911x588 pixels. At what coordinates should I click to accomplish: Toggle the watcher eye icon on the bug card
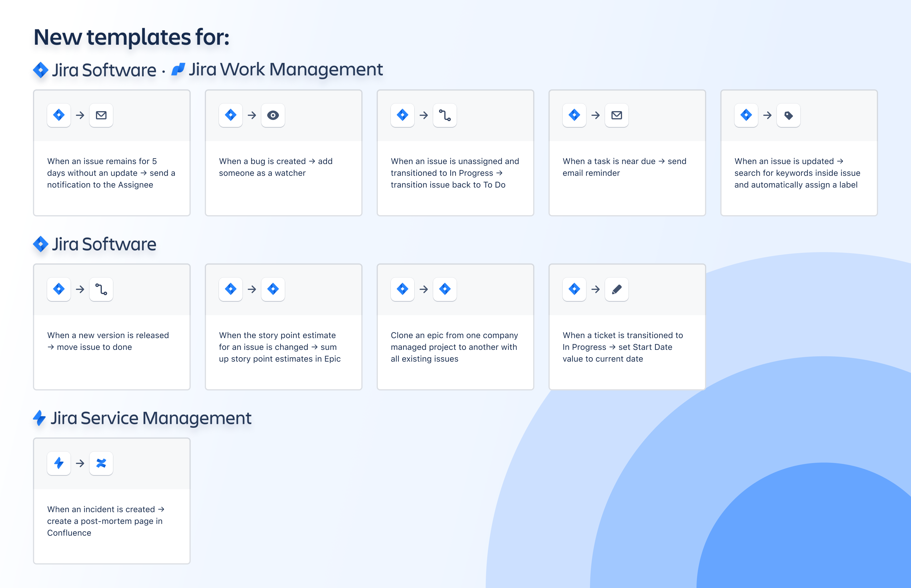273,115
